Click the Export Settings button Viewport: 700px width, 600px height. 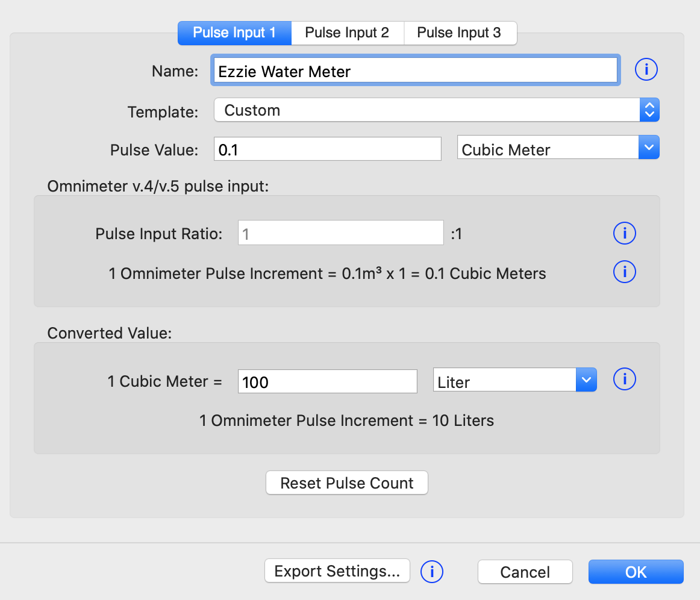click(337, 571)
